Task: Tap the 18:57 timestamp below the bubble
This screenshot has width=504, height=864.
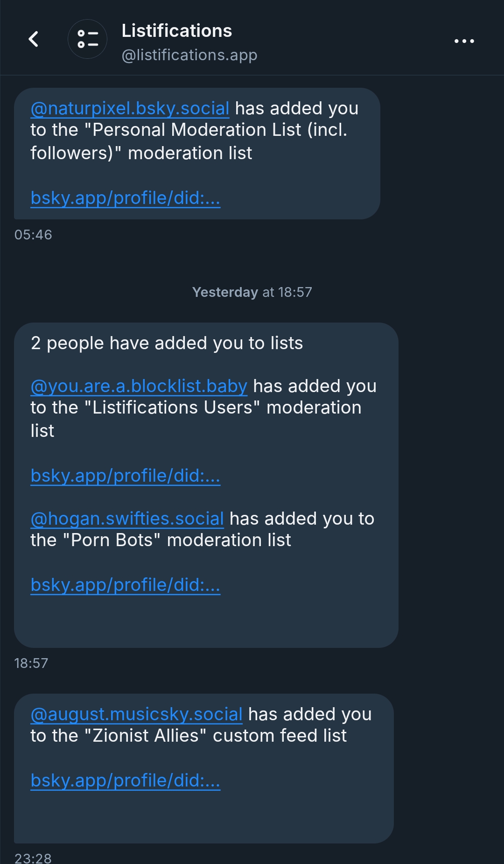Action: (31, 663)
